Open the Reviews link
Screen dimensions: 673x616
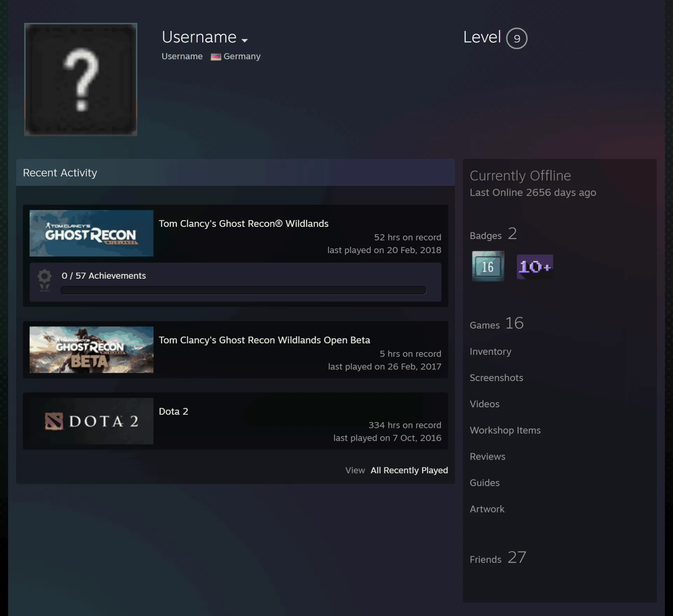488,456
